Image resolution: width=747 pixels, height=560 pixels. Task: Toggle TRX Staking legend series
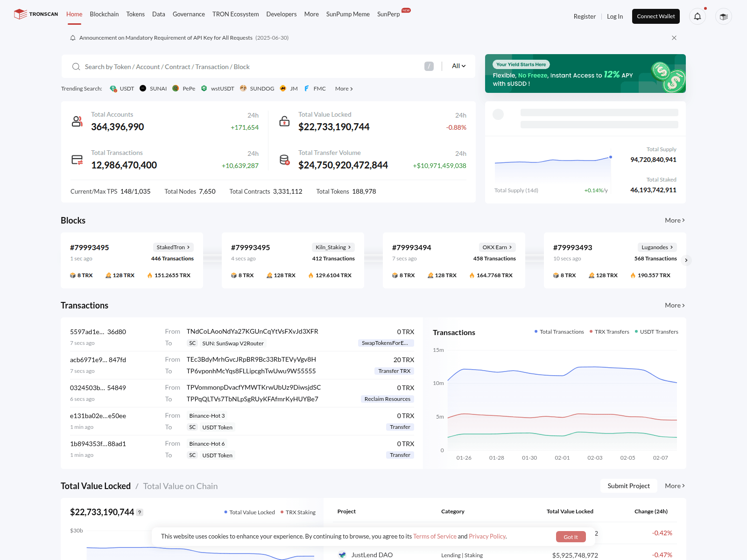[298, 512]
